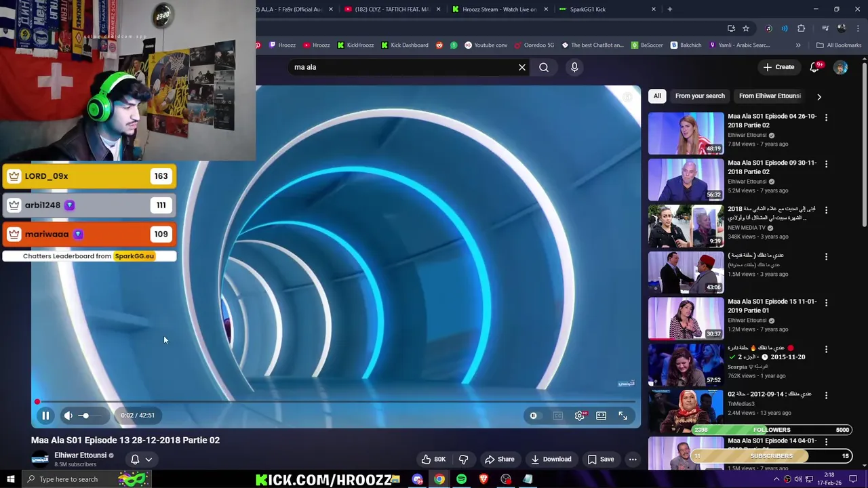Select the "From Elhiwar Ettounsi" chip

click(x=770, y=96)
